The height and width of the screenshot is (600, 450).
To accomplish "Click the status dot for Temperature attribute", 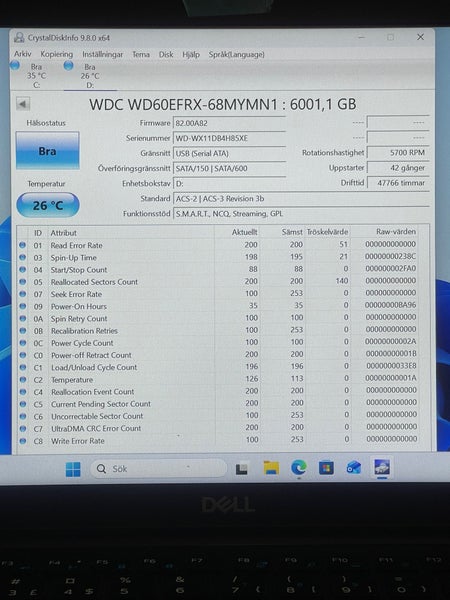I will click(23, 380).
